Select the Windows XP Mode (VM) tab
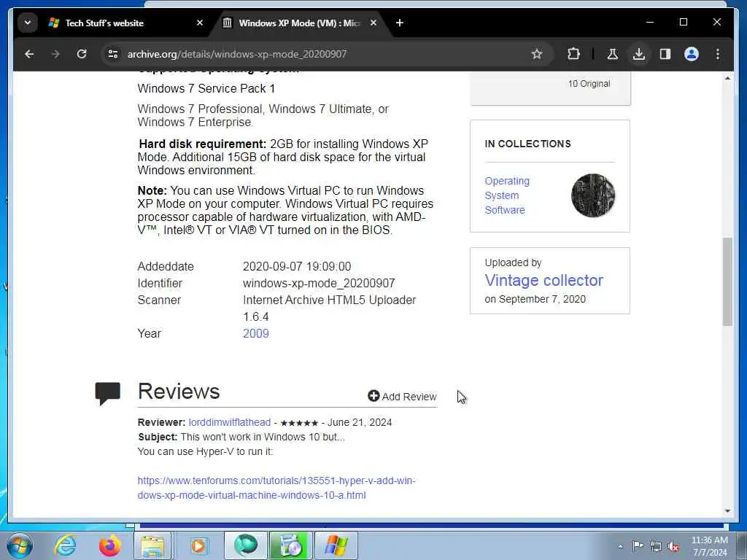Screen dimensions: 747x560 [x=299, y=23]
